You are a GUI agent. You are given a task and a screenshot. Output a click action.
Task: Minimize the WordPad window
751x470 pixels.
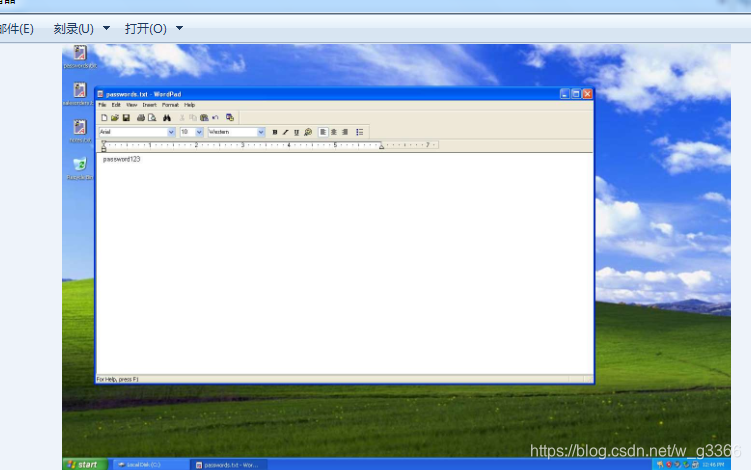pyautogui.click(x=565, y=94)
